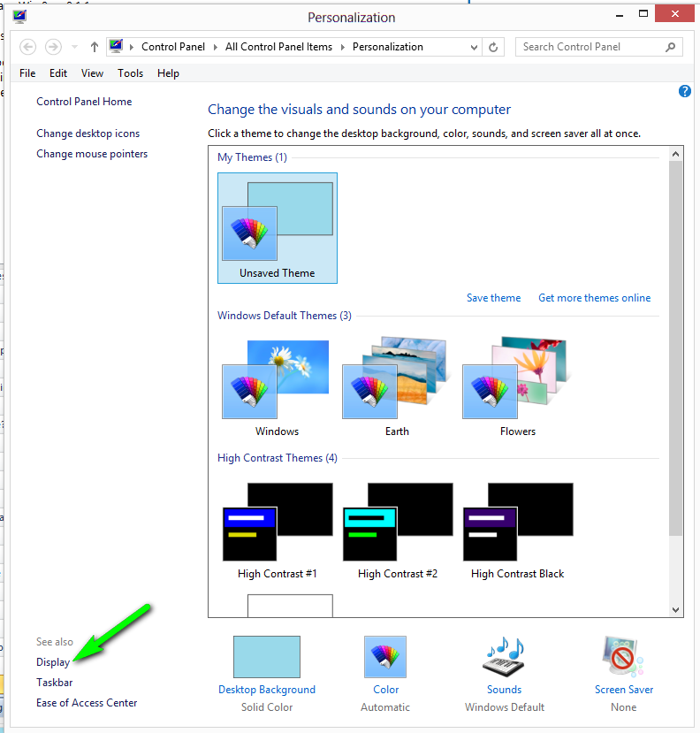Click All Control Panel Items breadcrumb

pyautogui.click(x=278, y=47)
